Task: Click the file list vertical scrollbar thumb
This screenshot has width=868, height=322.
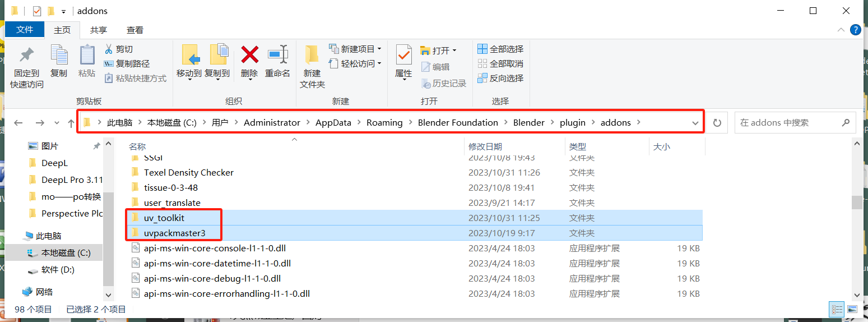Action: click(x=857, y=202)
